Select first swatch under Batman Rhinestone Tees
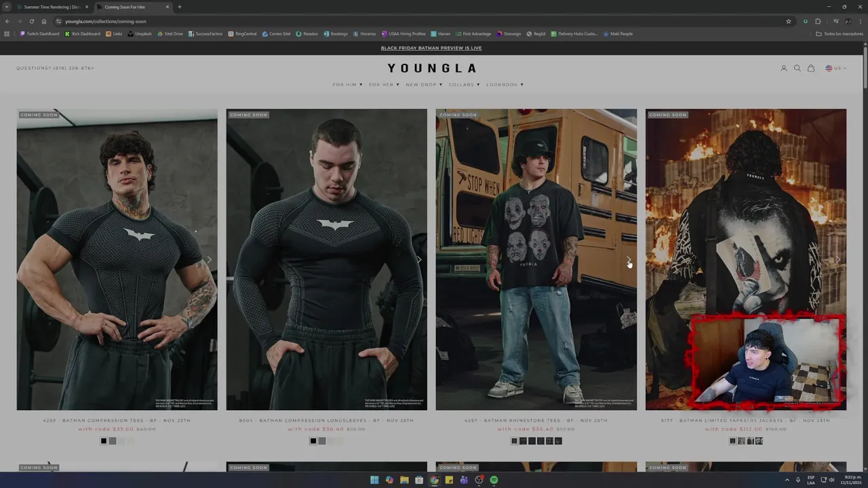 514,441
